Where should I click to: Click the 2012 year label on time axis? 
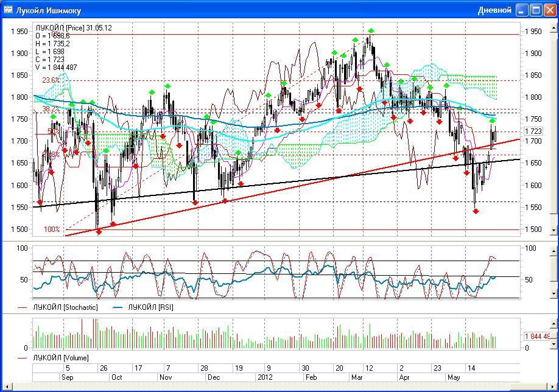(265, 377)
